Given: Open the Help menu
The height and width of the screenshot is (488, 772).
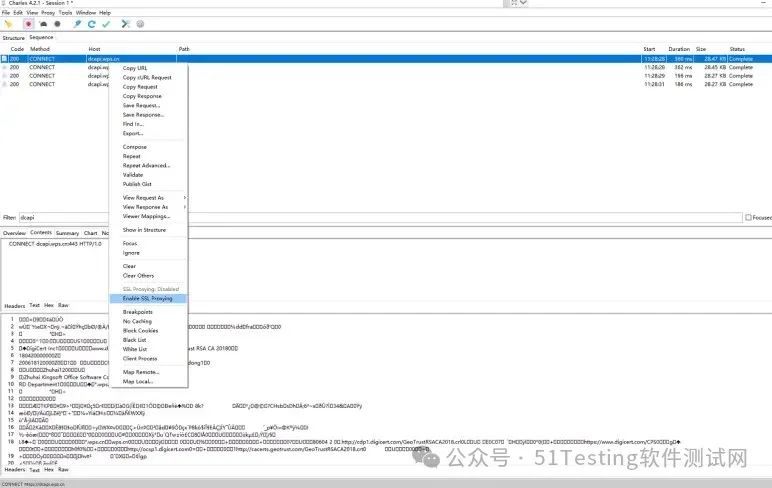Looking at the screenshot, I should click(x=105, y=13).
